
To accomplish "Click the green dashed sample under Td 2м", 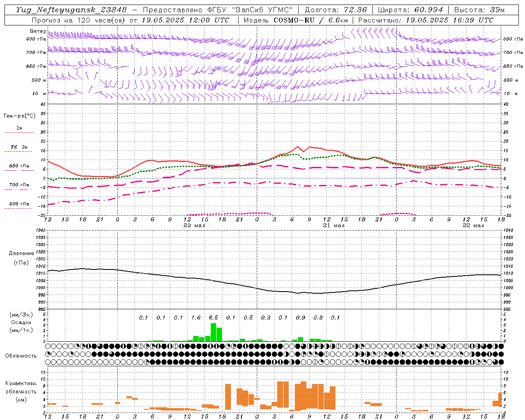I will point(18,152).
